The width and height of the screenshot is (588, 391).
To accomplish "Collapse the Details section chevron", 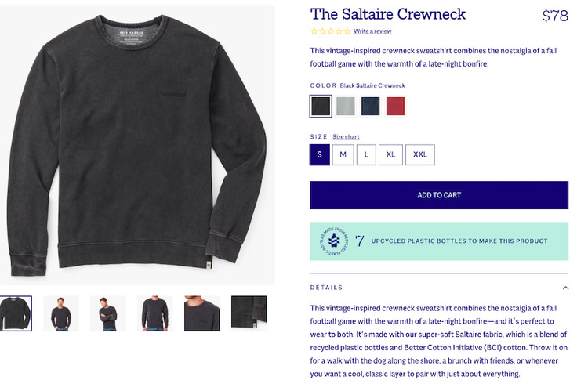I will coord(565,288).
